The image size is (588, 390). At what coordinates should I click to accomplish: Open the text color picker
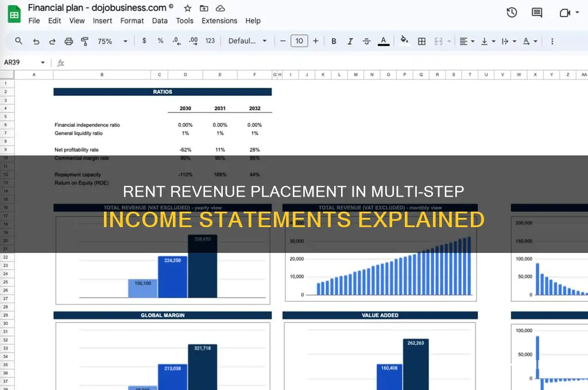pos(383,41)
